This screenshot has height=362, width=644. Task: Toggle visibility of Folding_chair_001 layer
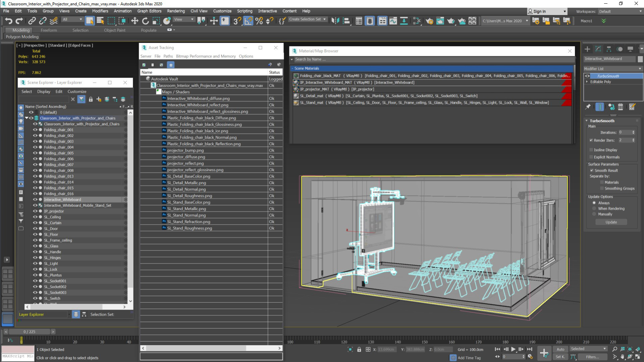[35, 129]
